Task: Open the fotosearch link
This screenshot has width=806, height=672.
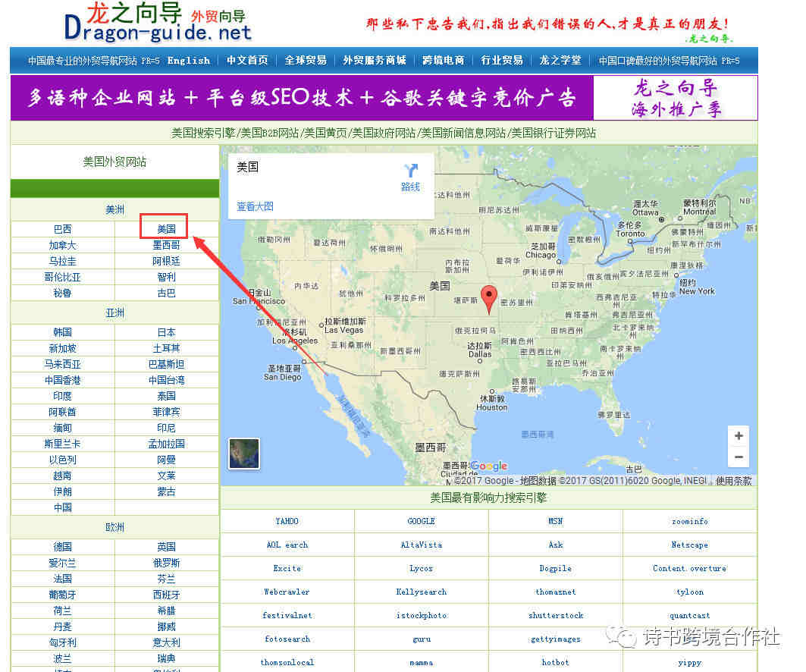Action: click(x=287, y=639)
